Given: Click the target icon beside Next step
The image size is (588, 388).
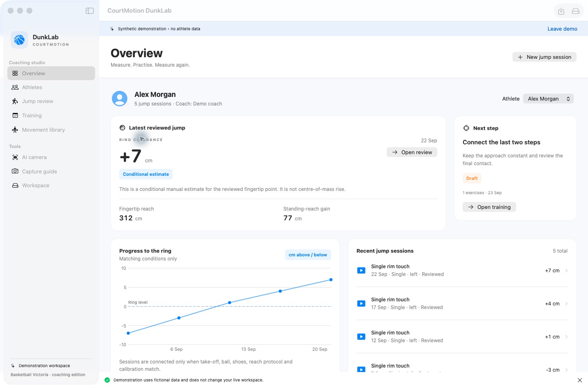Looking at the screenshot, I should click(466, 128).
